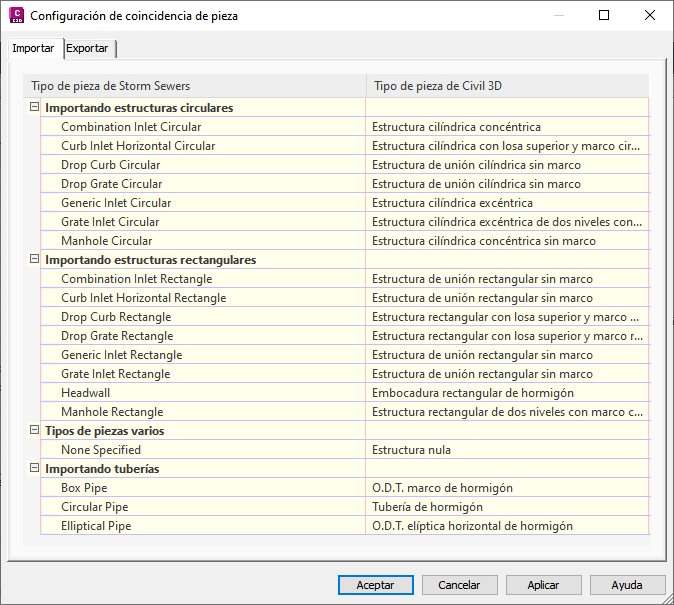The image size is (674, 605).
Task: Click the Manhole Circular entry
Action: (x=107, y=241)
